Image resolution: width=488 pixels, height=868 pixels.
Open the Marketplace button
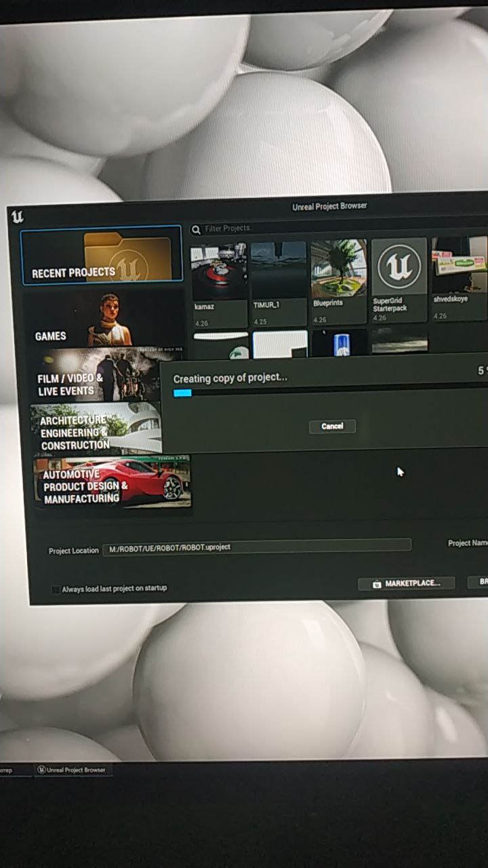click(406, 584)
